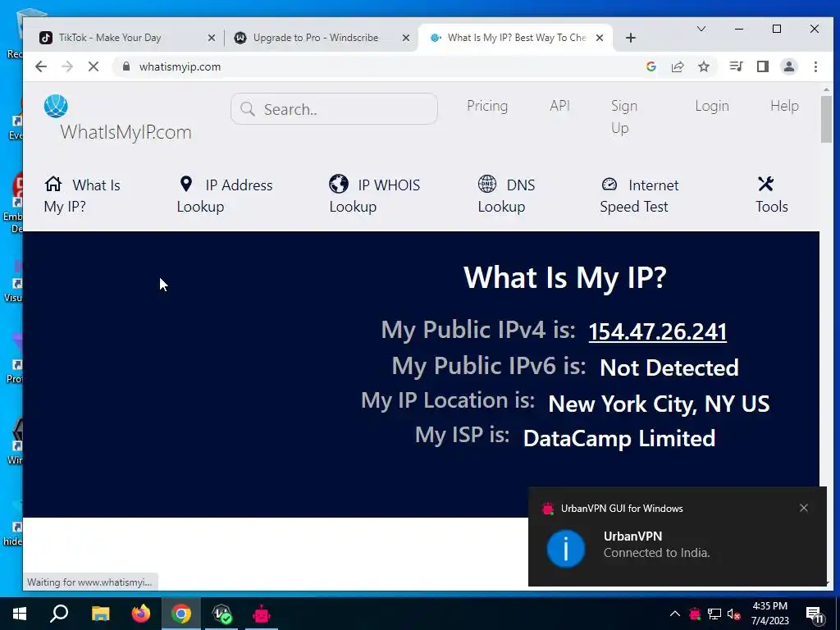Open Windows Start menu

[x=20, y=614]
